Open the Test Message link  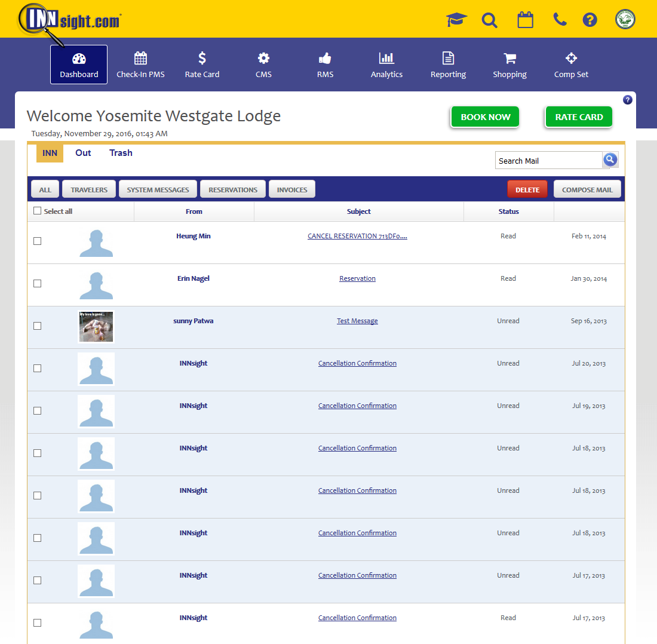(357, 321)
